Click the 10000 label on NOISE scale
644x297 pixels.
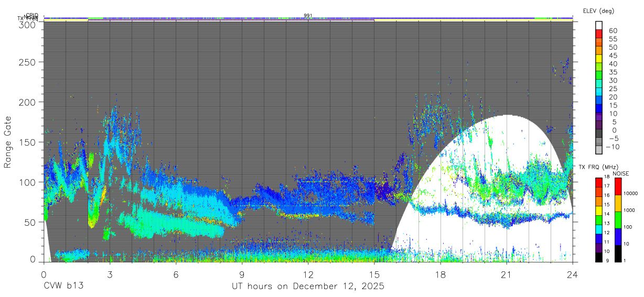(631, 193)
